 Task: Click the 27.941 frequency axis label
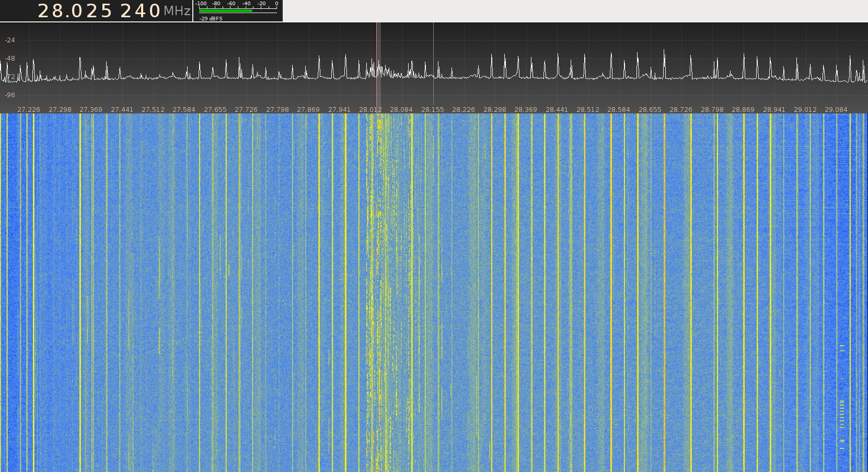tap(339, 110)
